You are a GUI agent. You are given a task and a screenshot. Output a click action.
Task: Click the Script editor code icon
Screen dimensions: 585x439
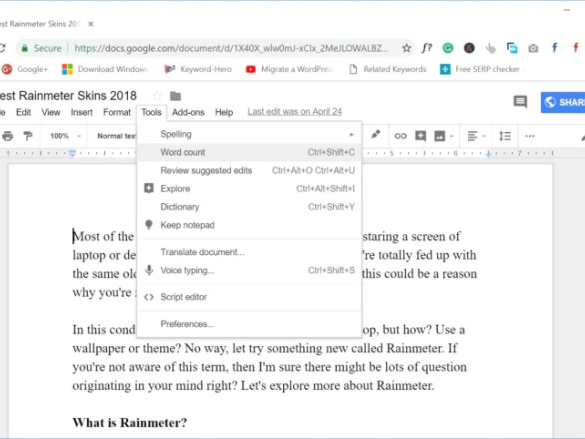149,297
